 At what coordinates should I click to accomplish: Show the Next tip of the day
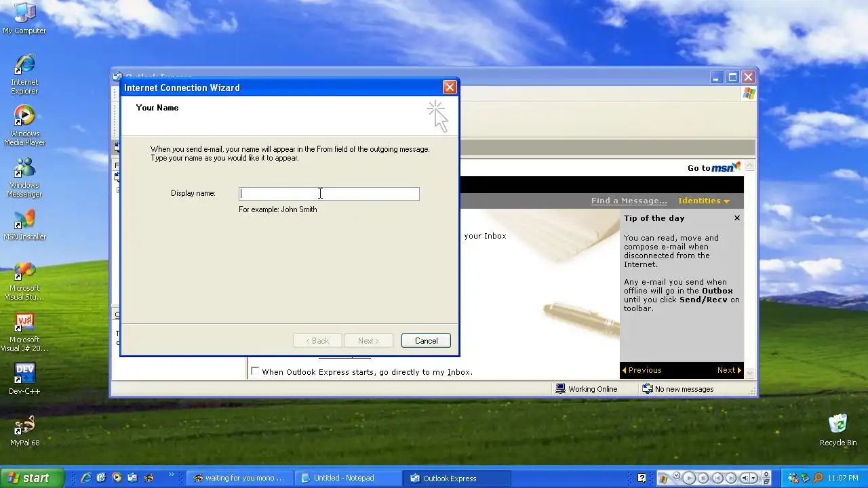pos(730,370)
